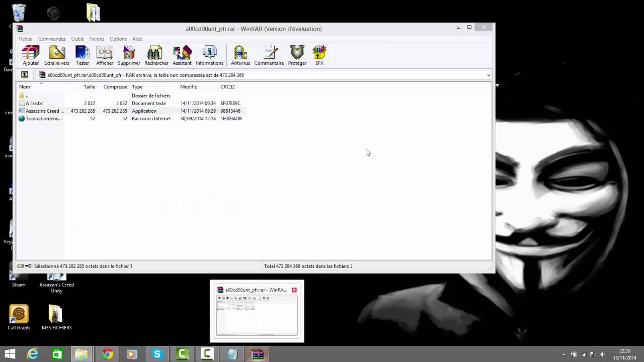Click the Supprimer toolbar icon
Image resolution: width=644 pixels, height=362 pixels.
point(129,55)
